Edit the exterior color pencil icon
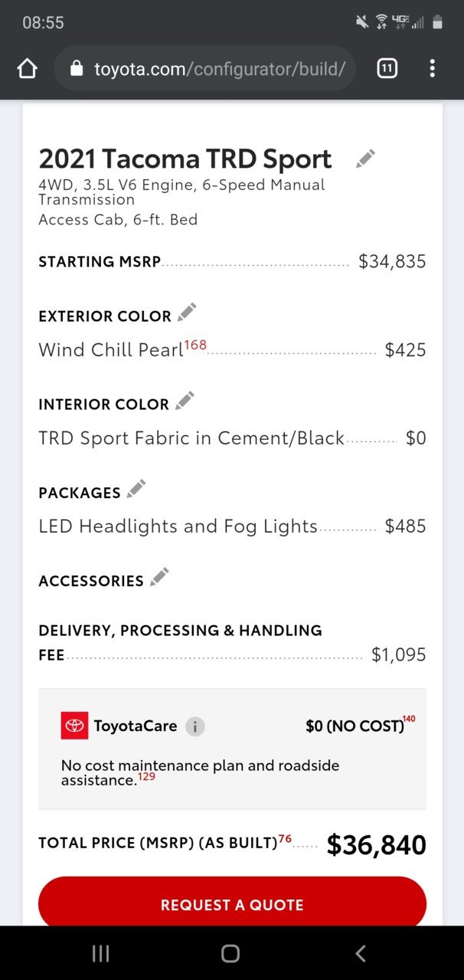 click(x=187, y=313)
